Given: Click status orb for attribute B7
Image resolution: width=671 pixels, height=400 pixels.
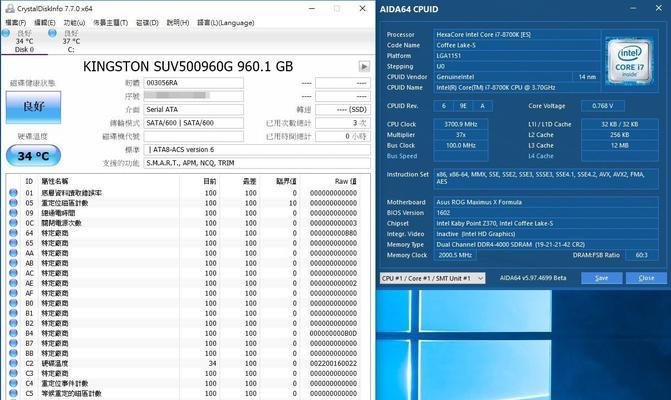Looking at the screenshot, I should click(13, 343).
